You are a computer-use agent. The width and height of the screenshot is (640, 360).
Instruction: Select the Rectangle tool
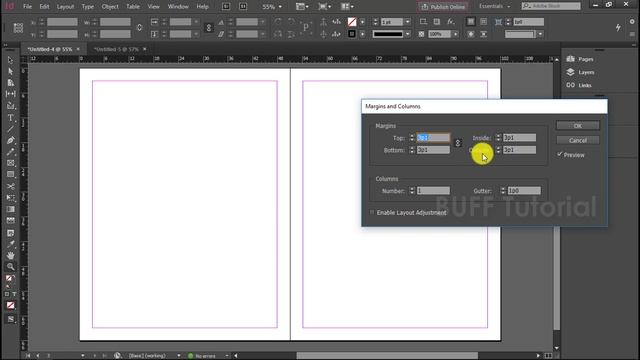(10, 175)
